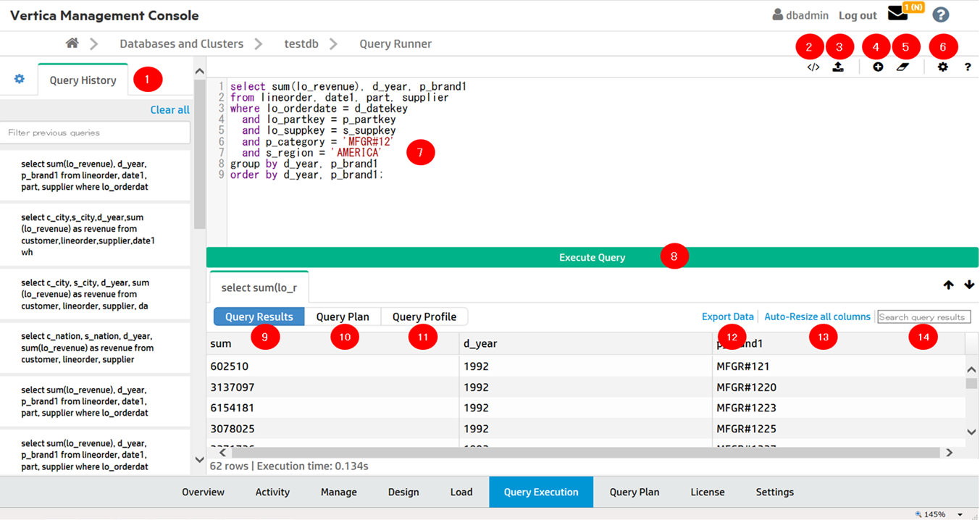Open Query Plan in the bottom navigation bar
This screenshot has height=520, width=980.
click(x=635, y=492)
